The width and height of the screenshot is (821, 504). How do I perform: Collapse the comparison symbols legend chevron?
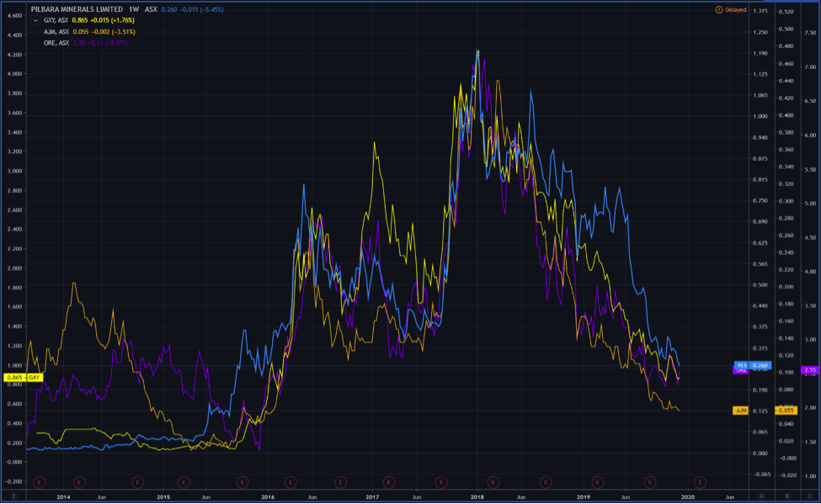click(x=35, y=19)
